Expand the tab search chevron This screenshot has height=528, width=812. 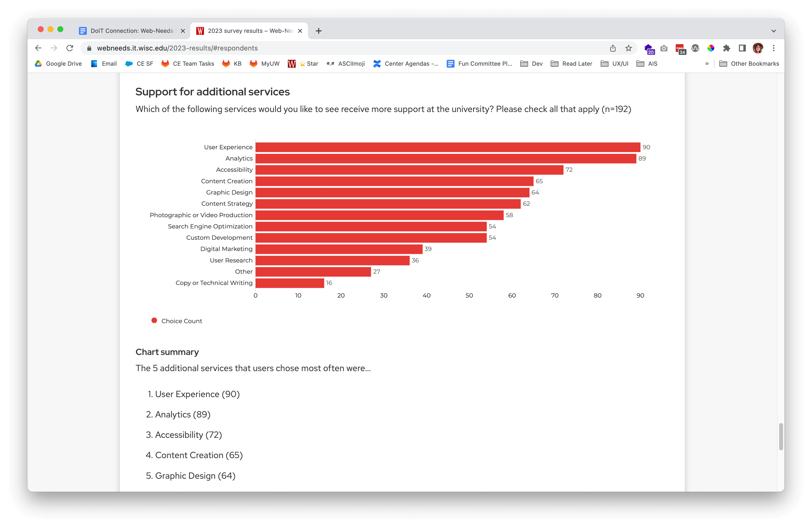click(x=774, y=31)
